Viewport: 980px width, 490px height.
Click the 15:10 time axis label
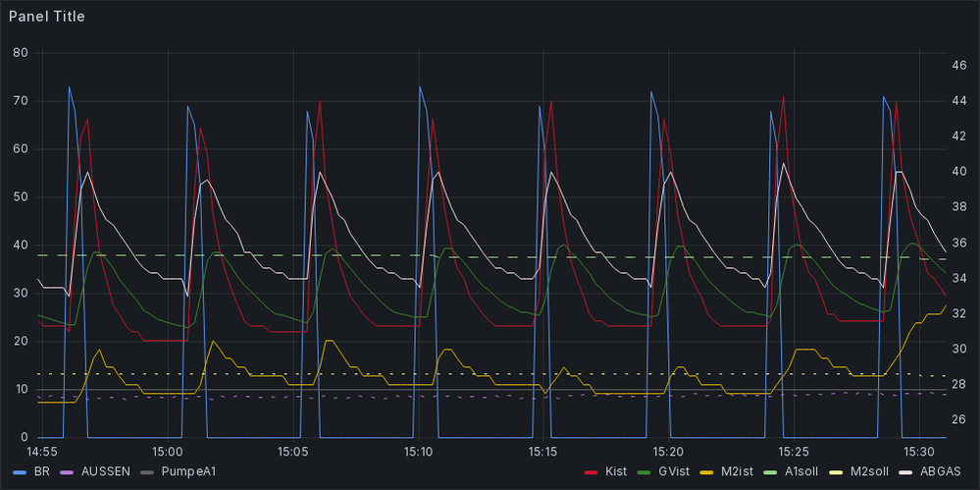pyautogui.click(x=418, y=451)
